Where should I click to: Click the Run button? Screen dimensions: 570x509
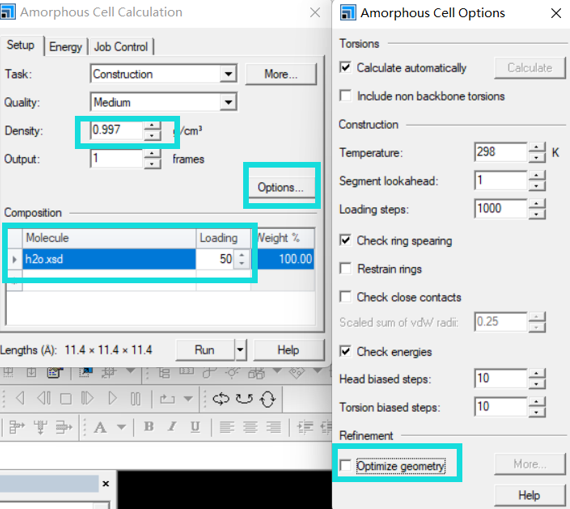pos(205,350)
